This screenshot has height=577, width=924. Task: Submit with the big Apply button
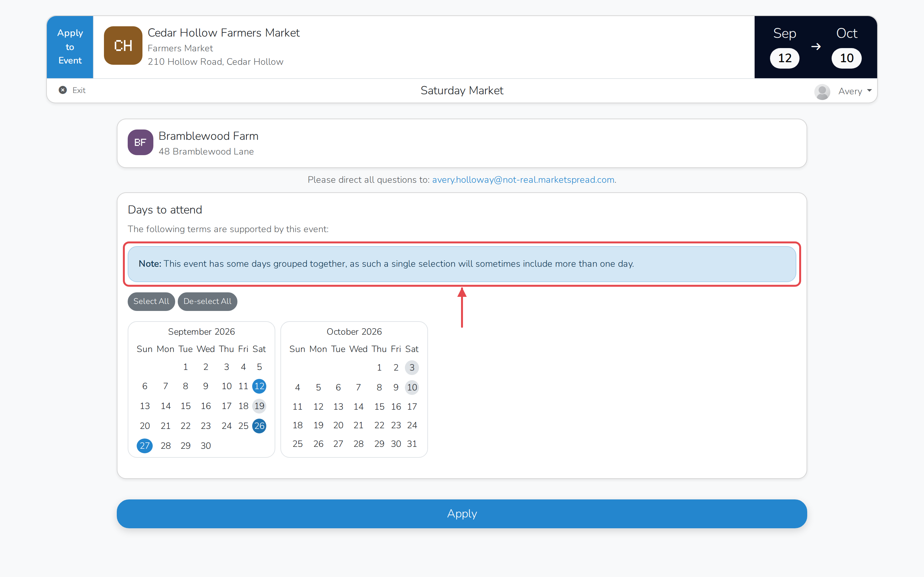[x=462, y=514]
